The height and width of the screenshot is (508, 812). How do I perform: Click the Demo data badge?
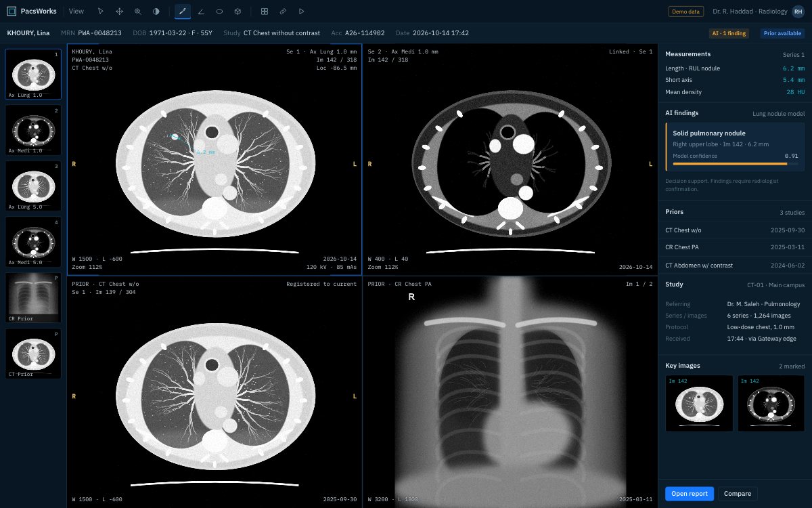[x=686, y=12]
